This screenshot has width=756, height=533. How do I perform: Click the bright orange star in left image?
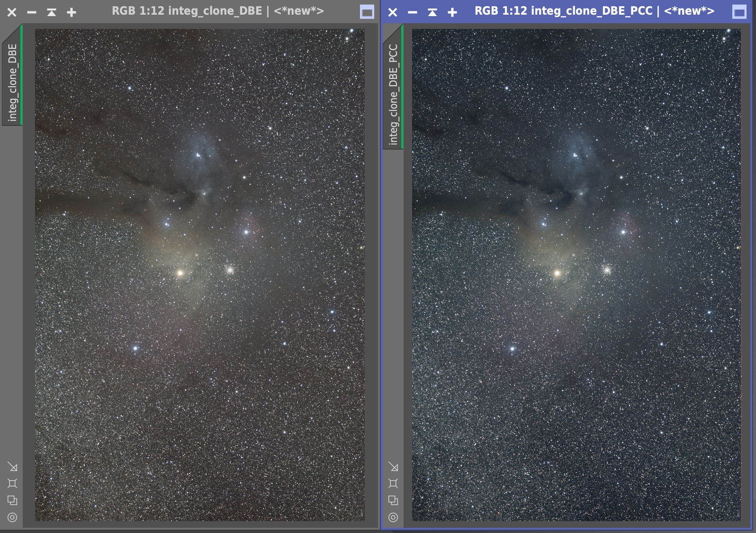pyautogui.click(x=180, y=273)
